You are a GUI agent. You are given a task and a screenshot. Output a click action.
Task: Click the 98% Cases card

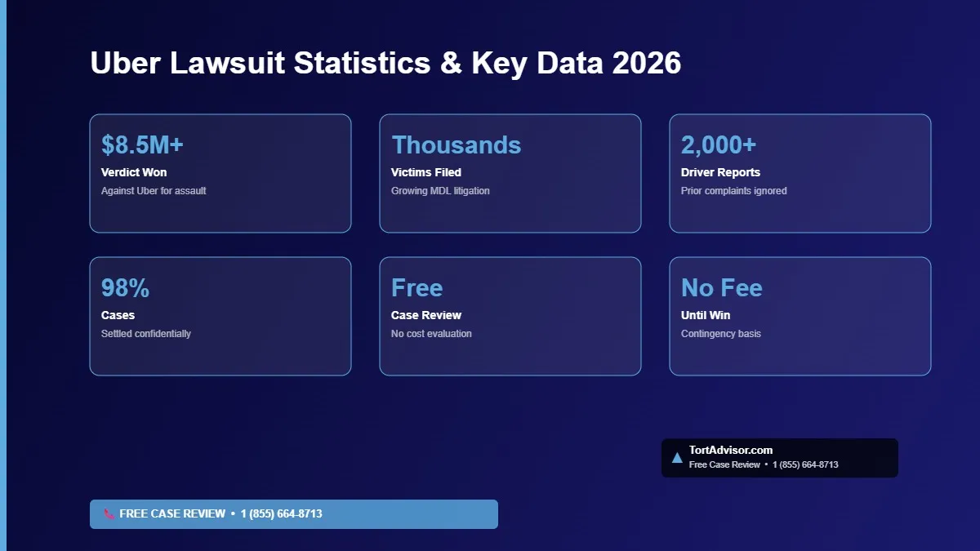pyautogui.click(x=220, y=316)
